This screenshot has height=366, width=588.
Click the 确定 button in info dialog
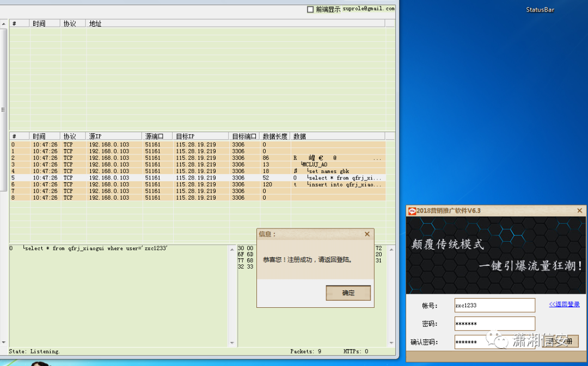click(x=348, y=293)
